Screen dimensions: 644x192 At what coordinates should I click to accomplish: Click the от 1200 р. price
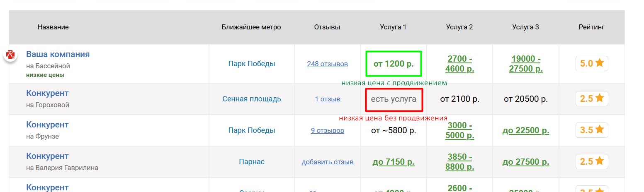coord(393,64)
